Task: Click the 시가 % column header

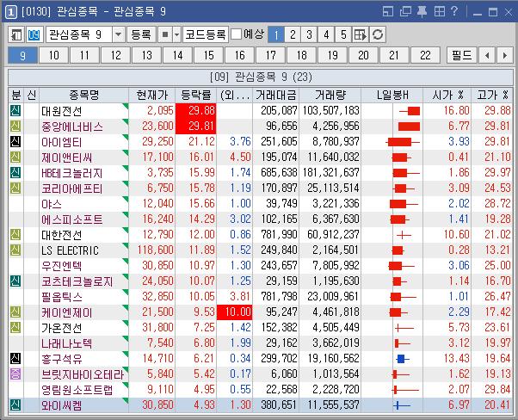Action: pyautogui.click(x=447, y=96)
